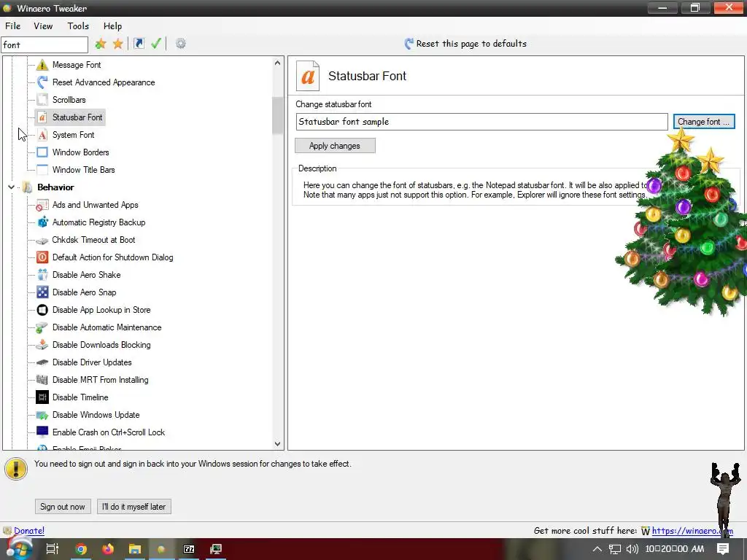Viewport: 747px width, 560px height.
Task: Click the Window Title Bars icon
Action: coord(42,170)
